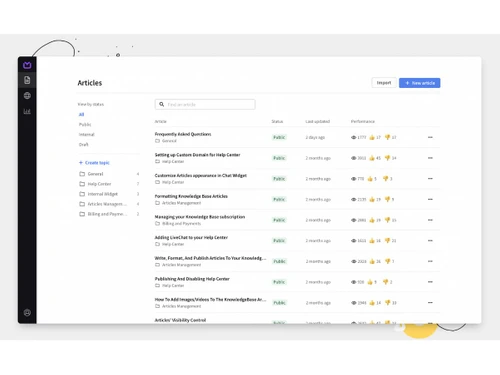Click the Status column header

277,121
